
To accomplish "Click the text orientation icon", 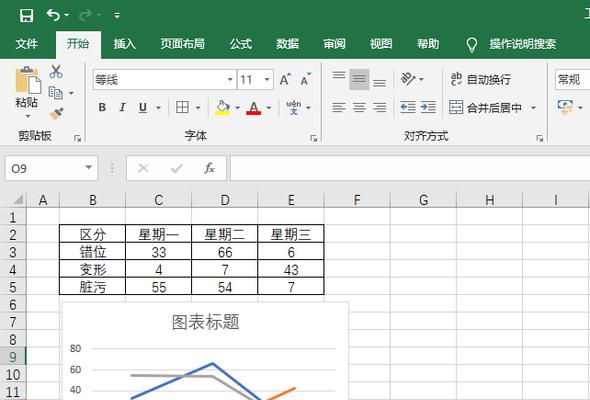I will pos(408,79).
